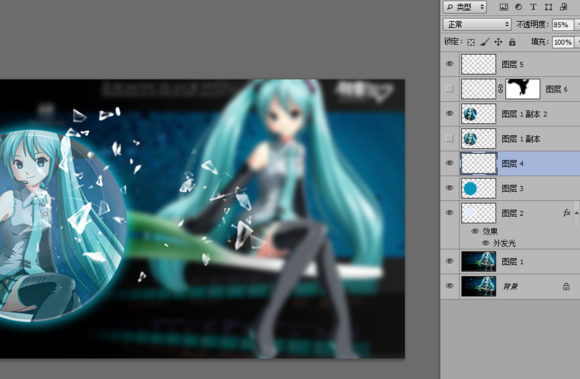580x379 pixels.
Task: Click the 不透明度 opacity value field
Action: point(562,25)
